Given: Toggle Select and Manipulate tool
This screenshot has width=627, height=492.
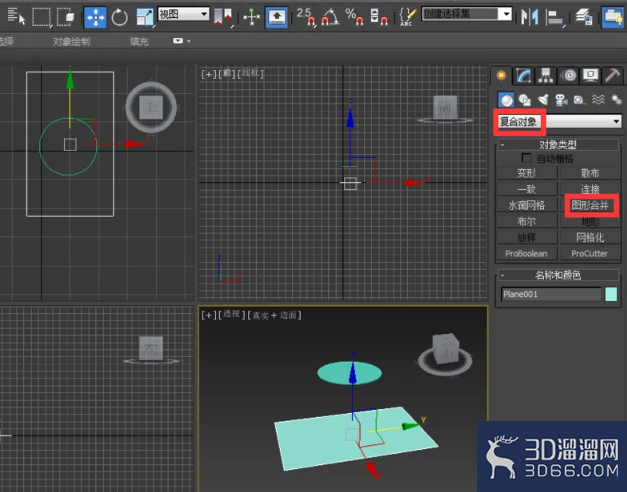Looking at the screenshot, I should [x=252, y=17].
